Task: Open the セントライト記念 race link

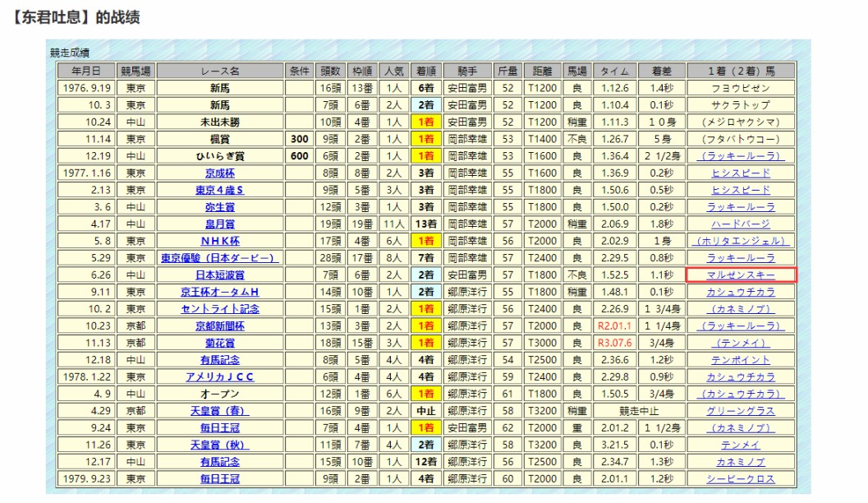Action: [x=219, y=309]
